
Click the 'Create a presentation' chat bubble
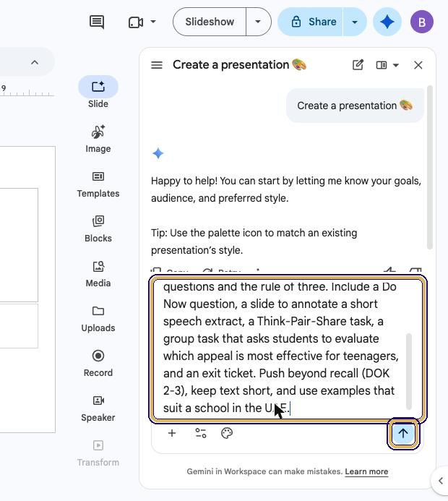355,106
